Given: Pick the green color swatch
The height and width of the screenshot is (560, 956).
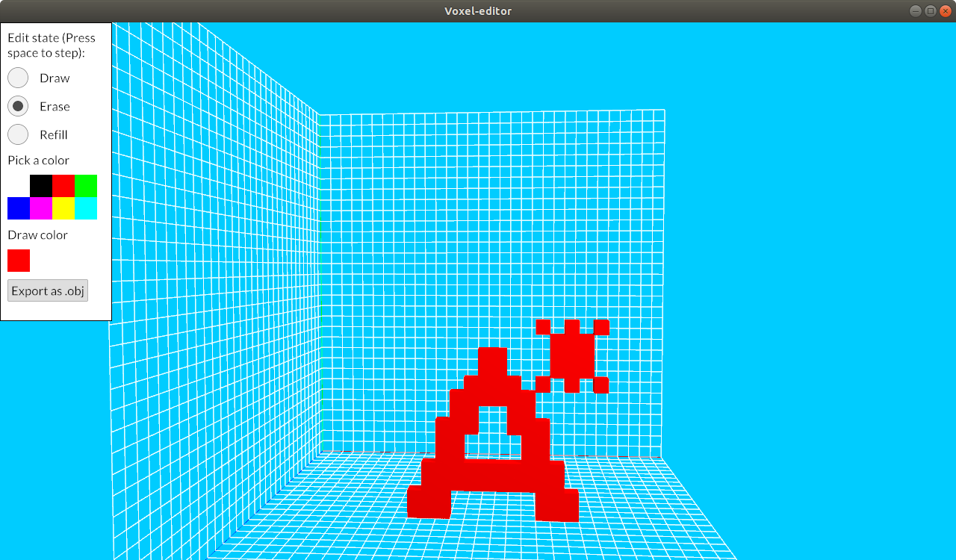Looking at the screenshot, I should coord(86,186).
